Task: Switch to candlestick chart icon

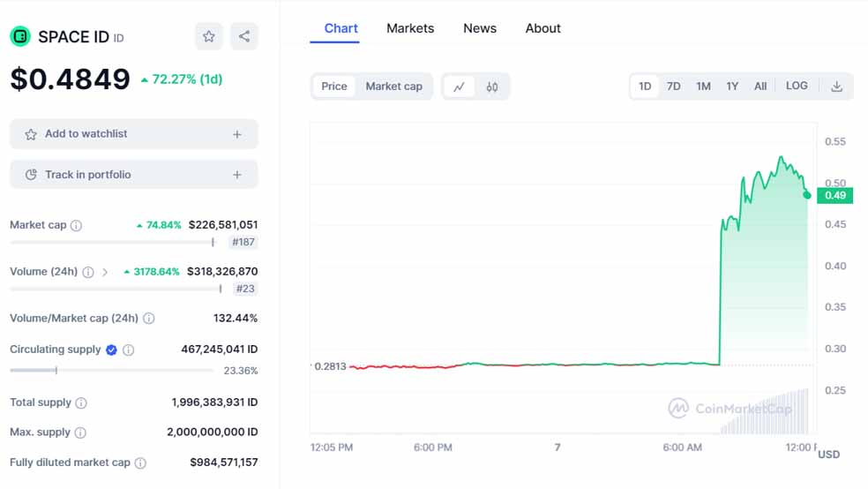Action: click(492, 87)
